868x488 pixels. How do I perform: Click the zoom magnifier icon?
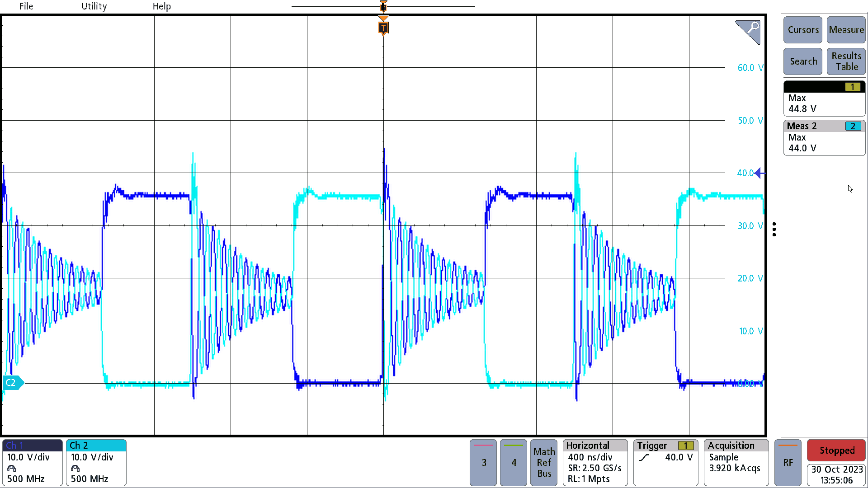pos(748,32)
